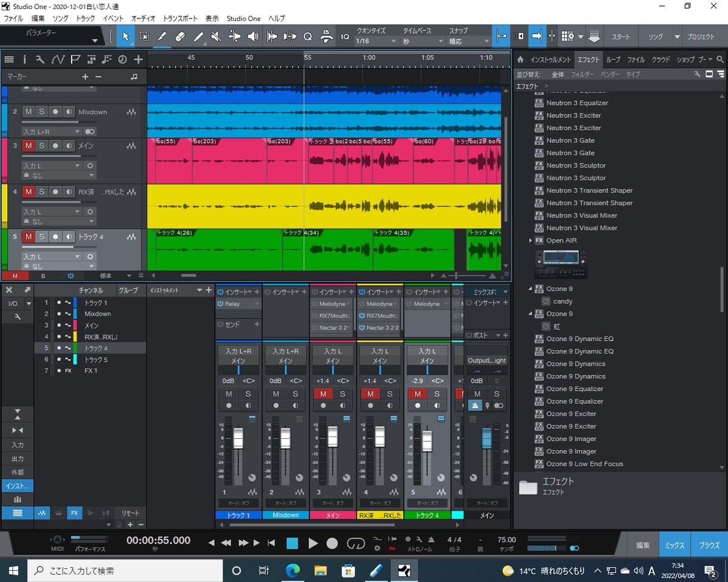728x582 pixels.
Task: Select the Range tool
Action: 144,36
